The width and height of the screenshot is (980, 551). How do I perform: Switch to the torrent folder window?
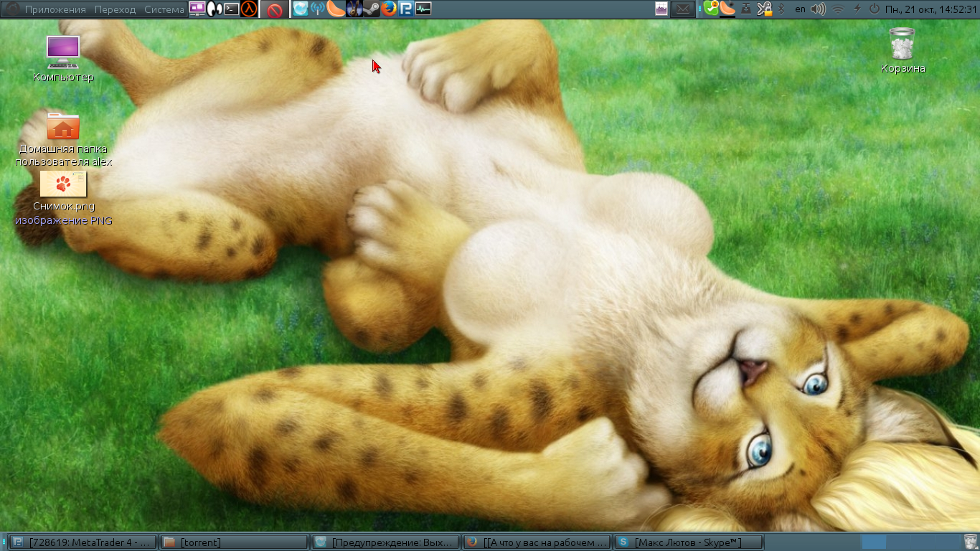point(233,542)
